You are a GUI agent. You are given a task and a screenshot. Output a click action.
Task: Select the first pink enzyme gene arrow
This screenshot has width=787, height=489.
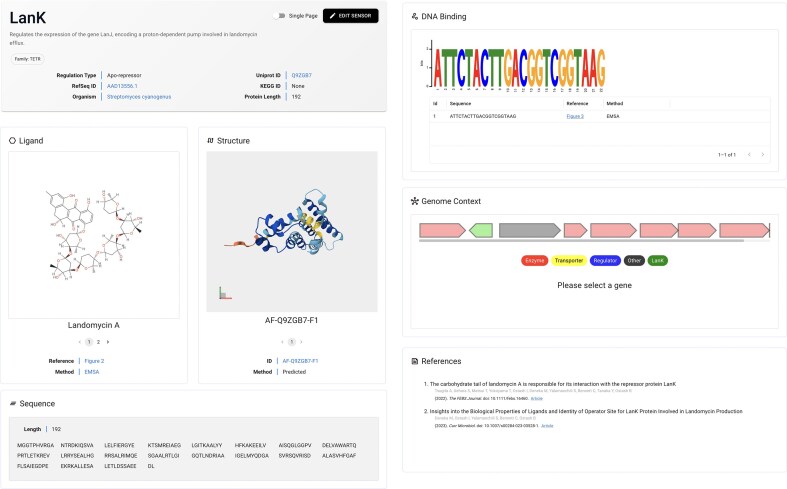(442, 230)
